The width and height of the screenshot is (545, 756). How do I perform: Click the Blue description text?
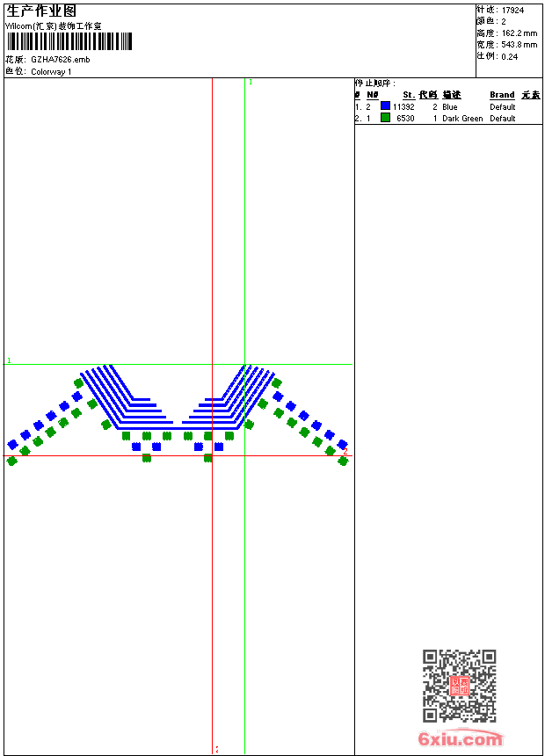450,107
